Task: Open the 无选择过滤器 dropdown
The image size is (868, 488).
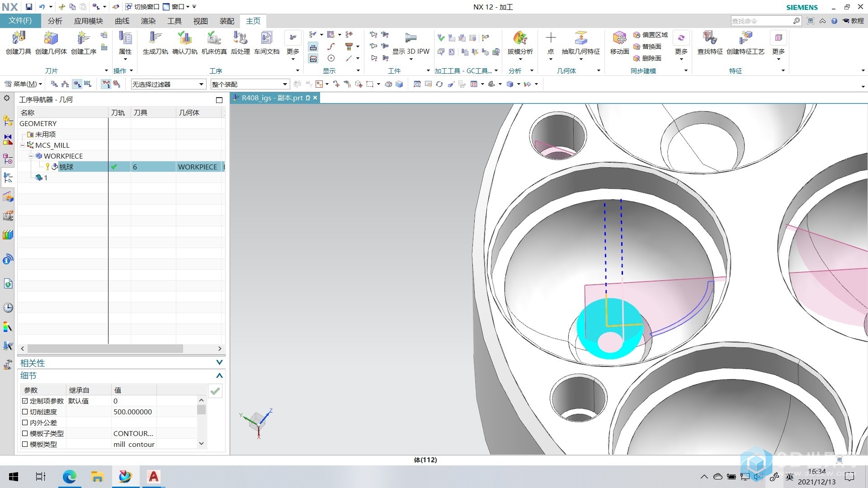Action: [x=168, y=84]
